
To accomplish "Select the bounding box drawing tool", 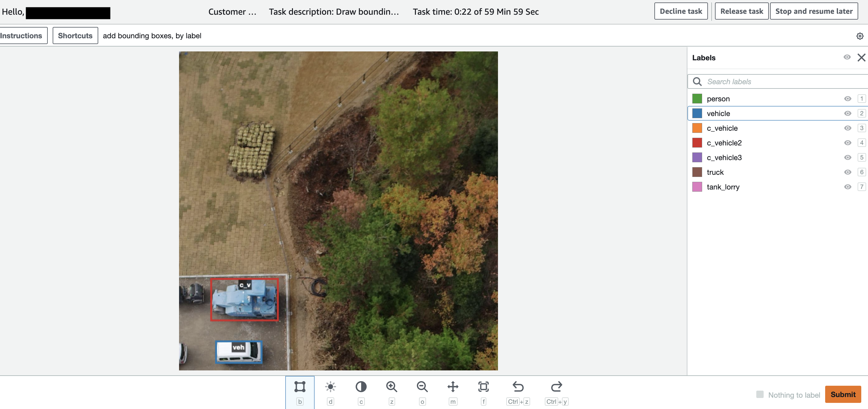I will click(300, 387).
